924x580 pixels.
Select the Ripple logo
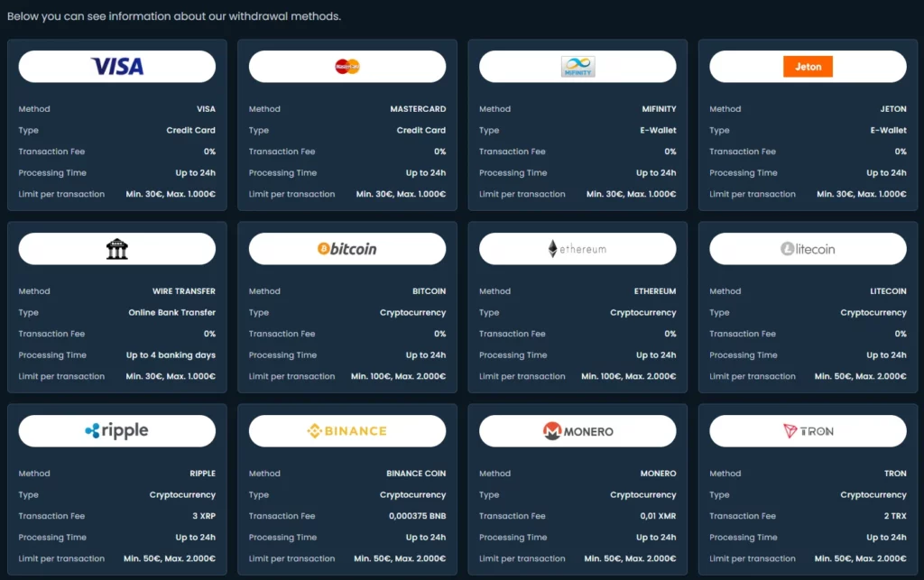pos(117,431)
